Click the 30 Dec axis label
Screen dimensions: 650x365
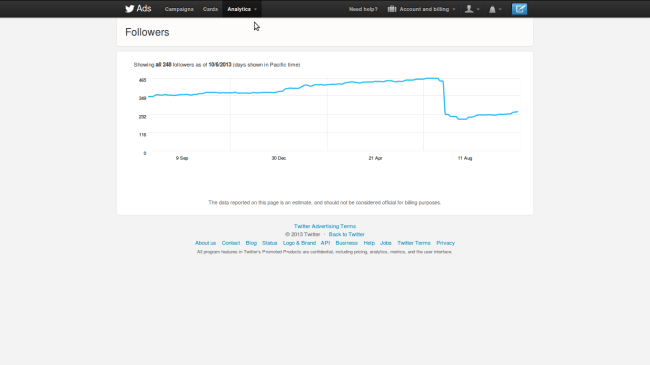tap(279, 158)
